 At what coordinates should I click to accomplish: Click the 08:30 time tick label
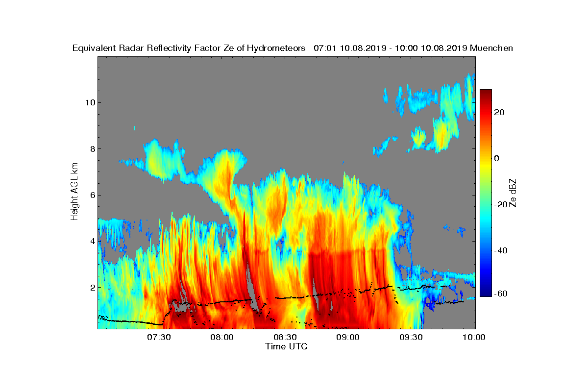click(x=286, y=337)
